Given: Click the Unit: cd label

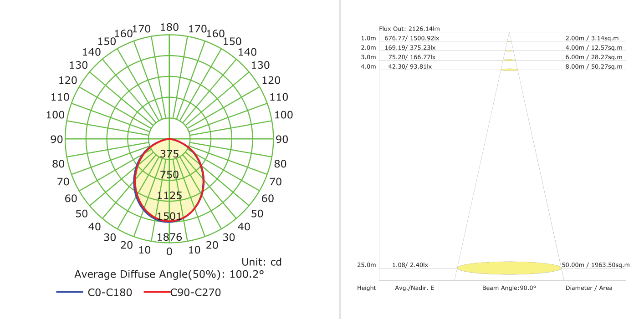Looking at the screenshot, I should click(261, 262).
